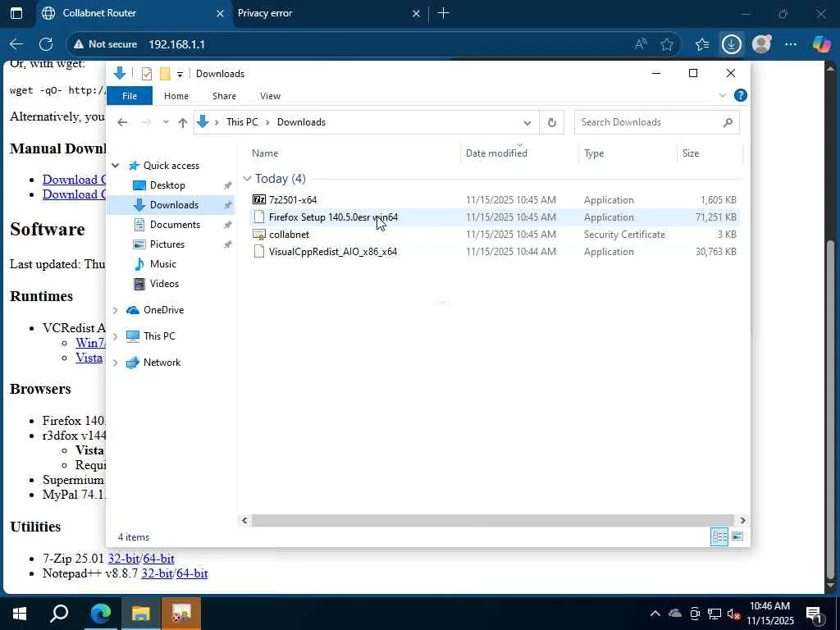Click Explorer New Folder quick access icon
The width and height of the screenshot is (840, 630).
[165, 74]
